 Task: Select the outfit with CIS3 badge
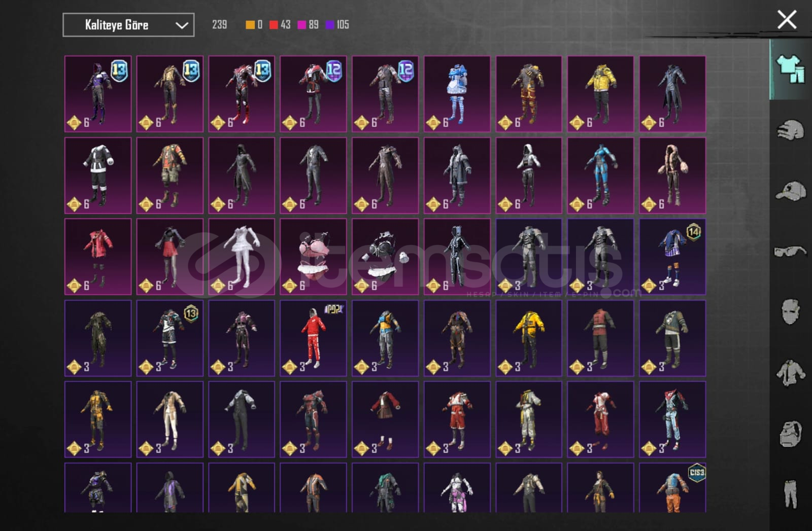tap(672, 487)
